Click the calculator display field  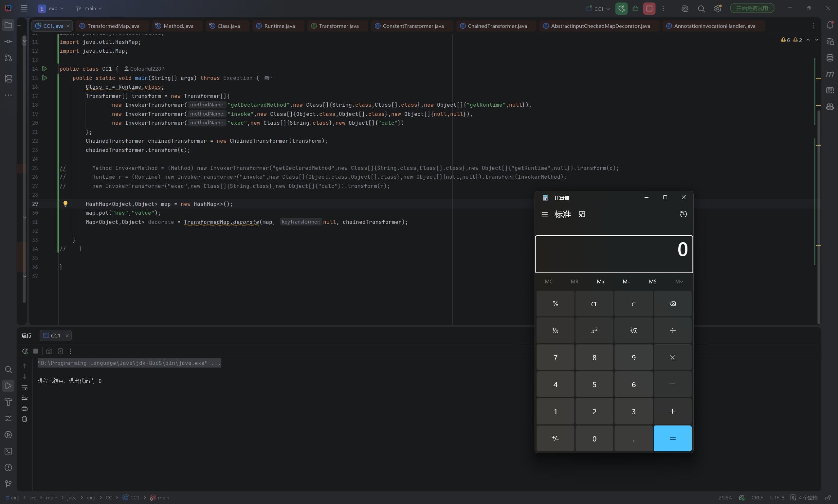point(614,254)
